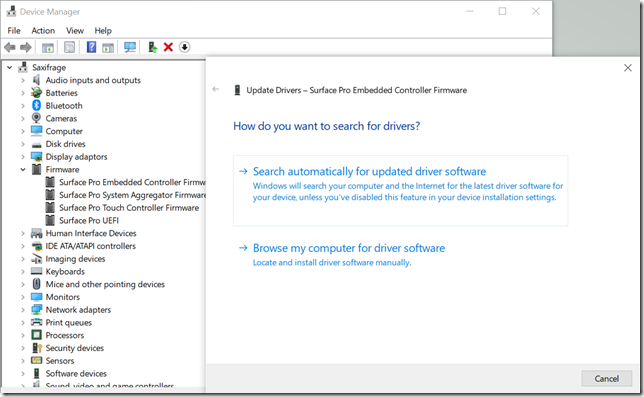Expand the Cameras category arrow
This screenshot has height=397, width=644.
coord(23,118)
